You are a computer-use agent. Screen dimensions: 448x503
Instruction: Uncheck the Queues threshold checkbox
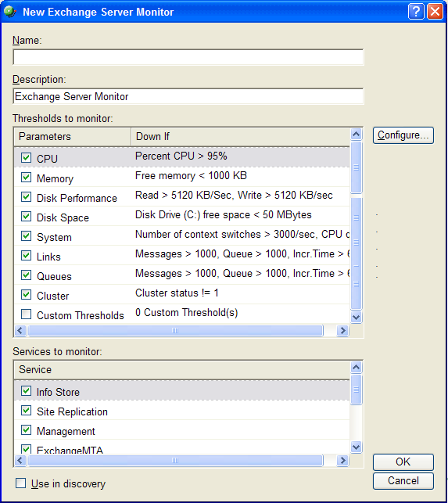pyautogui.click(x=26, y=275)
